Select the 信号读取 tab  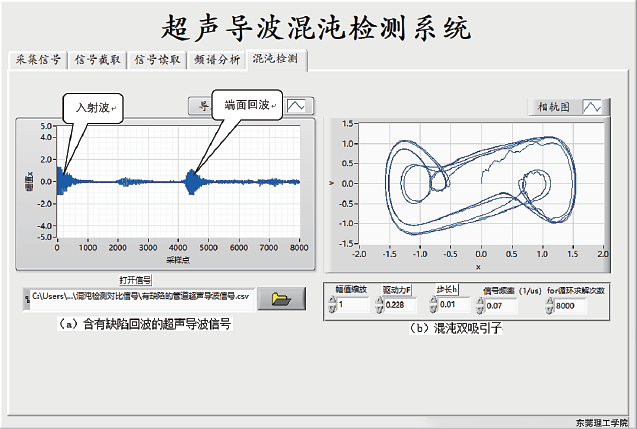point(157,60)
